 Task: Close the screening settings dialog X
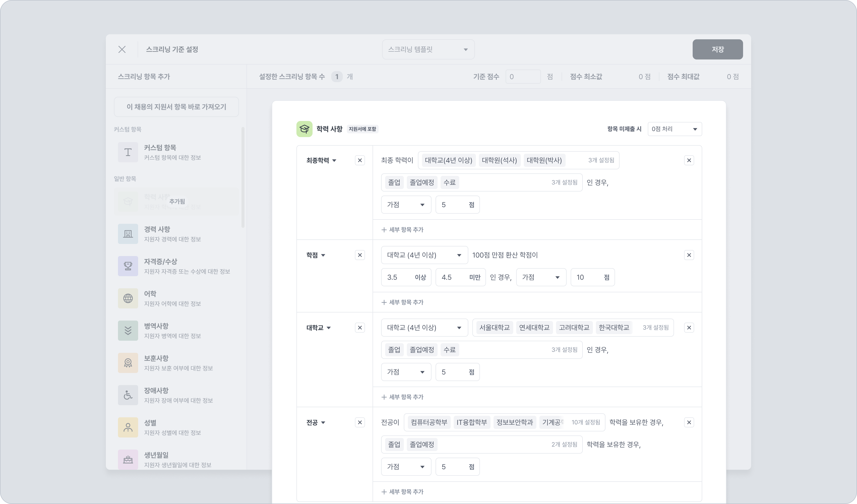(122, 49)
